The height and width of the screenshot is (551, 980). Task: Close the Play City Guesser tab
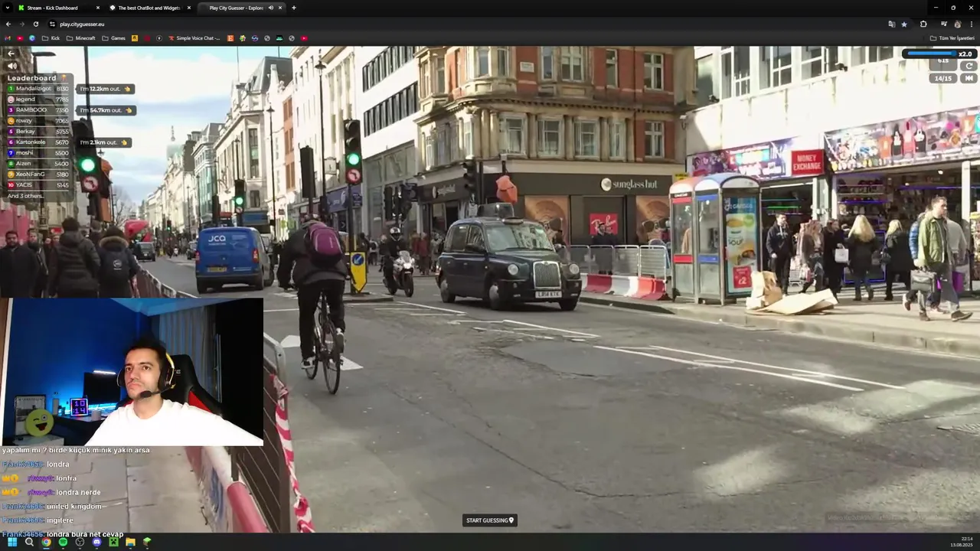pyautogui.click(x=280, y=8)
